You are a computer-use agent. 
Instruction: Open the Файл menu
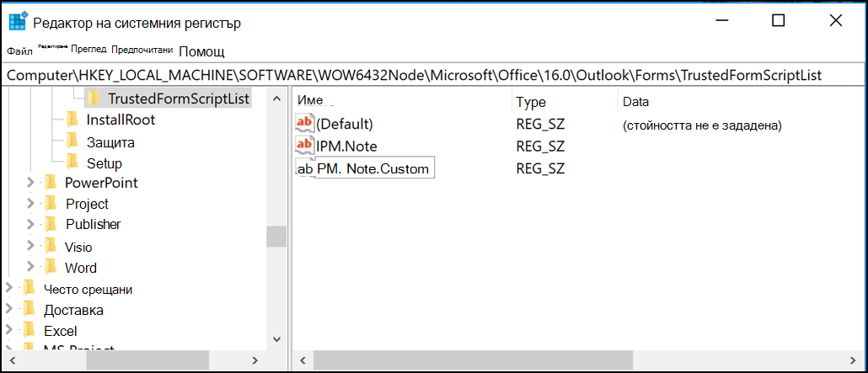pos(19,51)
